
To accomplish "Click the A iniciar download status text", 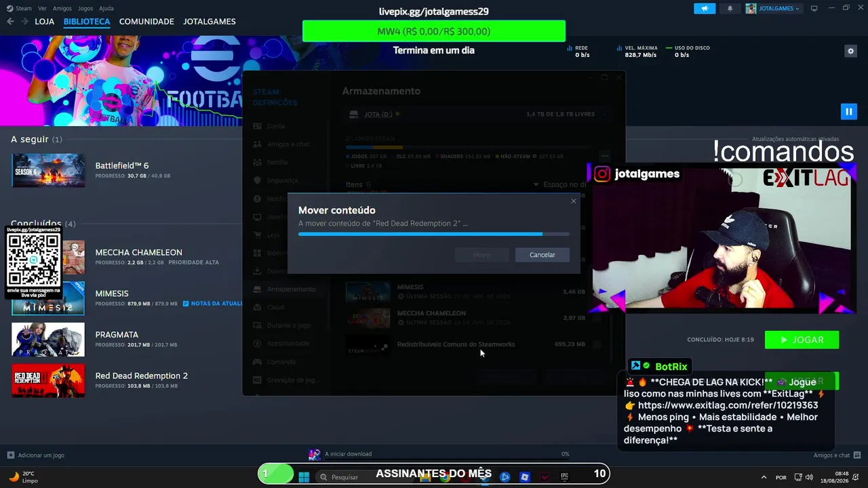I will [x=348, y=454].
